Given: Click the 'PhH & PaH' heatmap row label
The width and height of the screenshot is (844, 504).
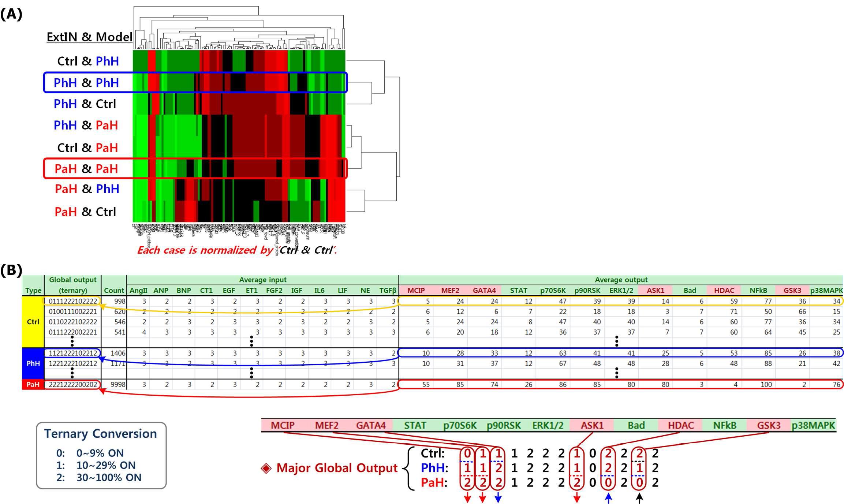Looking at the screenshot, I should pos(86,125).
